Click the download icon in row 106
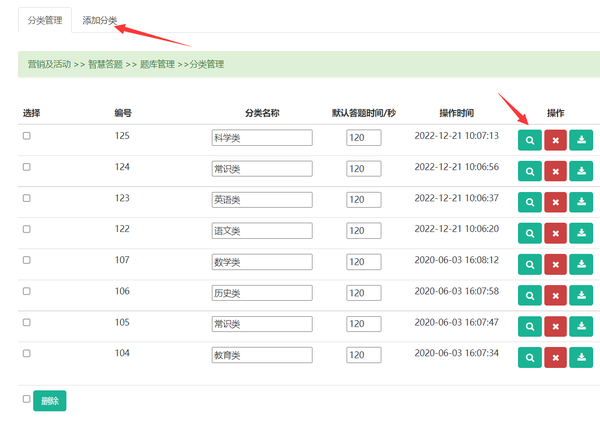600x423 pixels. (581, 296)
